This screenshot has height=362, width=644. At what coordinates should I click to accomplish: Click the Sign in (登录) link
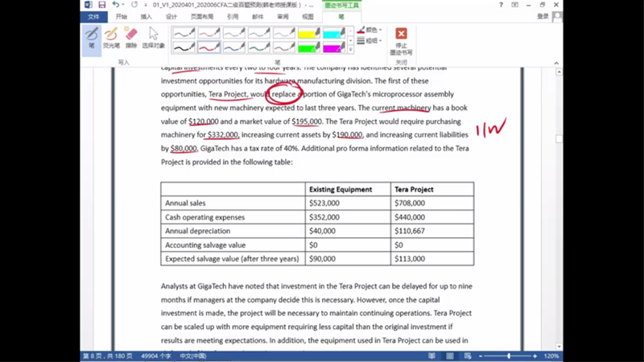coord(543,16)
